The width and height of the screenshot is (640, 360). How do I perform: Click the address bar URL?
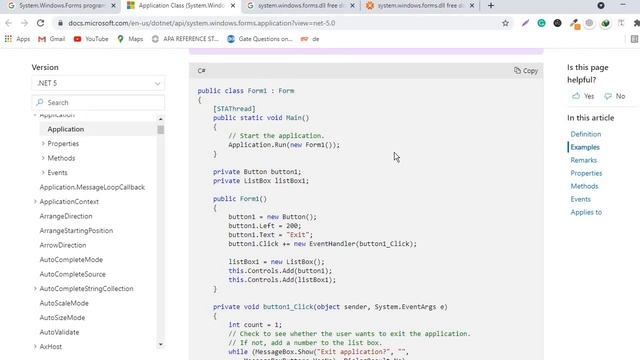[x=202, y=23]
